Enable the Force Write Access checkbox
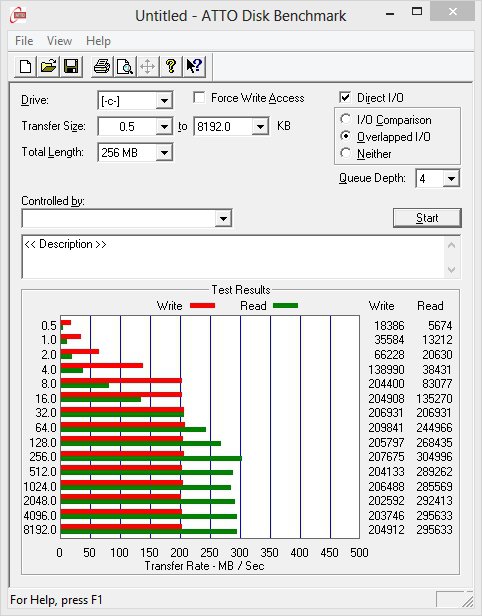 [199, 97]
